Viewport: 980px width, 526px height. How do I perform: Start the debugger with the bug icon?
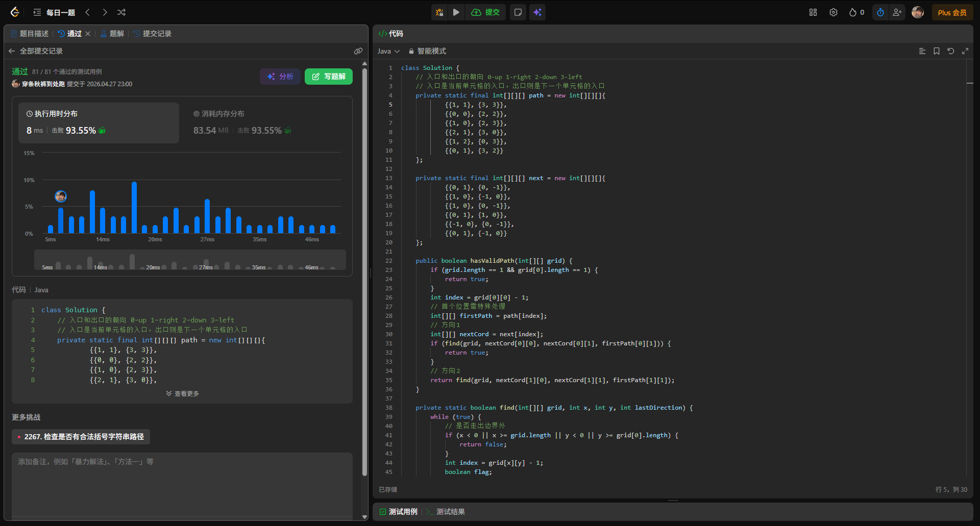[439, 12]
